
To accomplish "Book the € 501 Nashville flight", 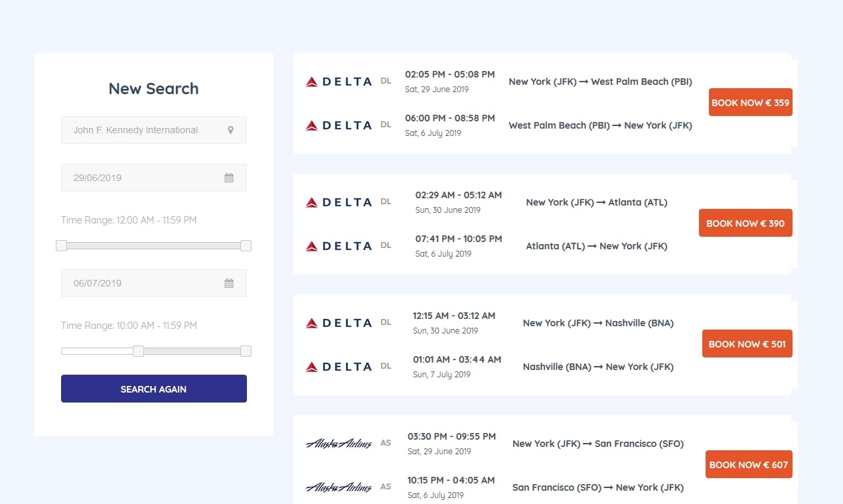I will point(747,344).
